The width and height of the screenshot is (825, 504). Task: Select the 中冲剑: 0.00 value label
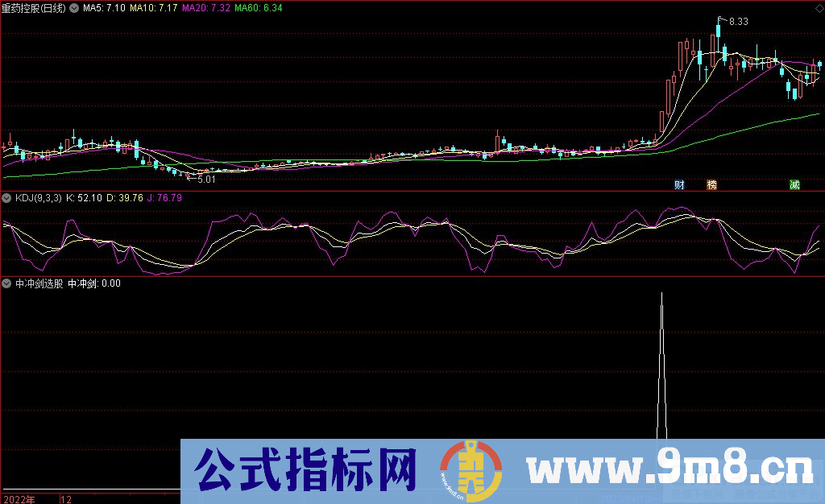[x=94, y=283]
